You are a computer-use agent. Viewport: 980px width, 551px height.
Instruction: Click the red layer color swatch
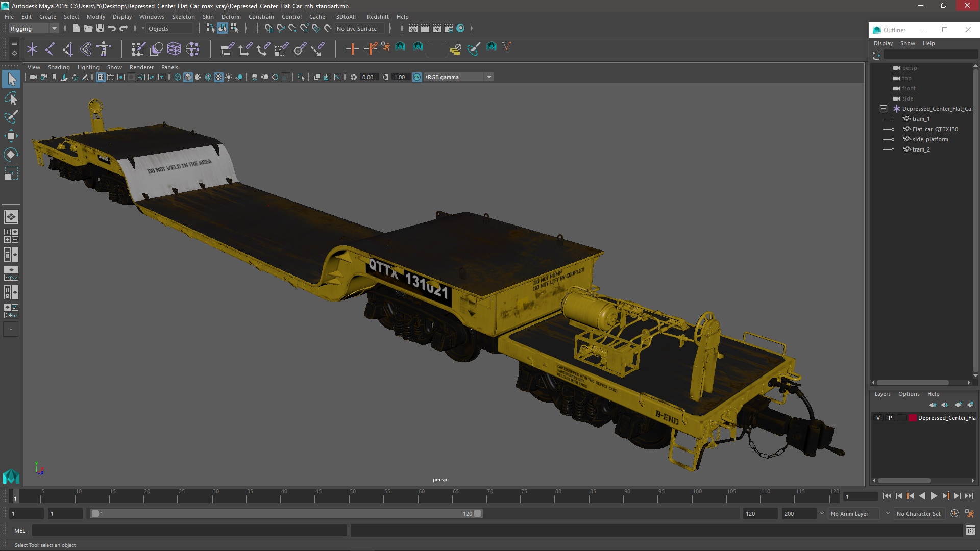(x=912, y=418)
